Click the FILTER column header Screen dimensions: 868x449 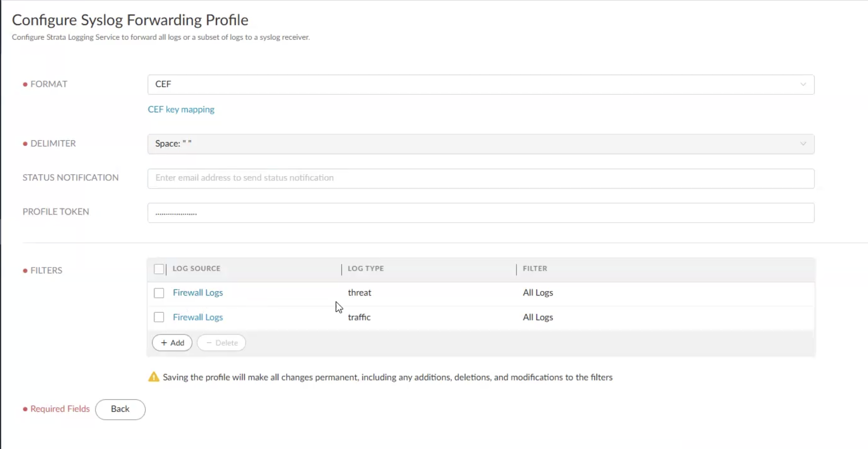[x=535, y=268]
